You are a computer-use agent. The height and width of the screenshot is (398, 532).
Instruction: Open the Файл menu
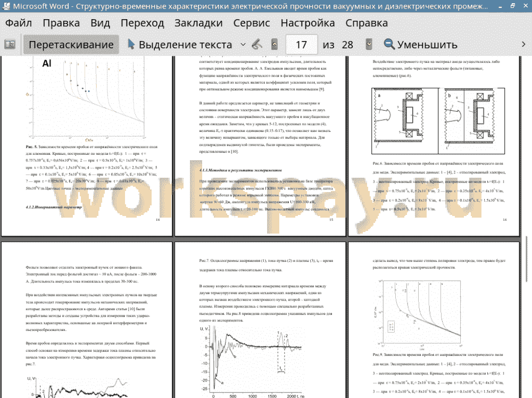pos(19,23)
